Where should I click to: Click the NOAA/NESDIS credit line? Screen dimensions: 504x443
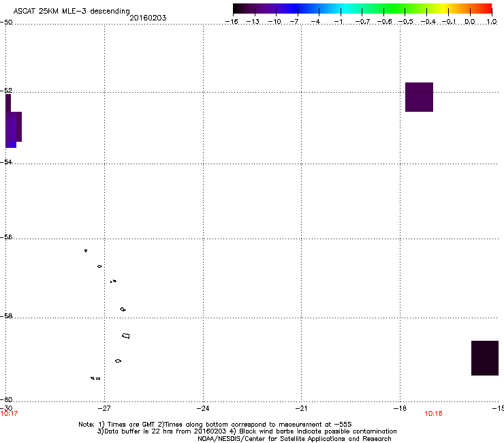coord(294,438)
